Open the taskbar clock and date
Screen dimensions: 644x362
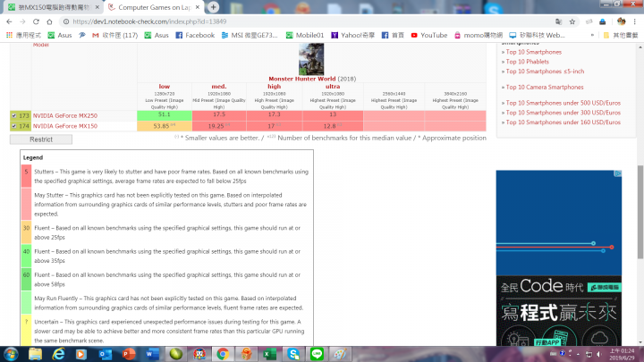[x=622, y=354]
